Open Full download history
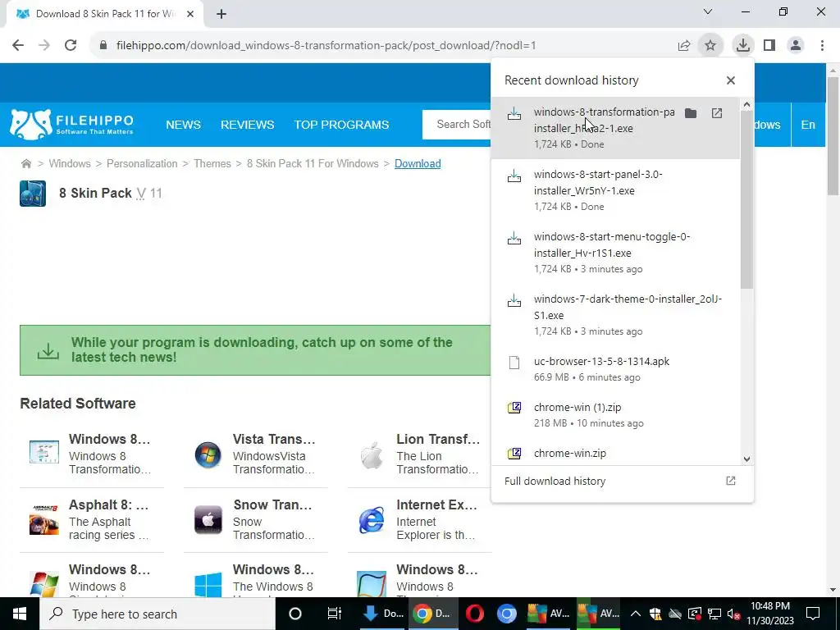The image size is (840, 630). click(622, 481)
